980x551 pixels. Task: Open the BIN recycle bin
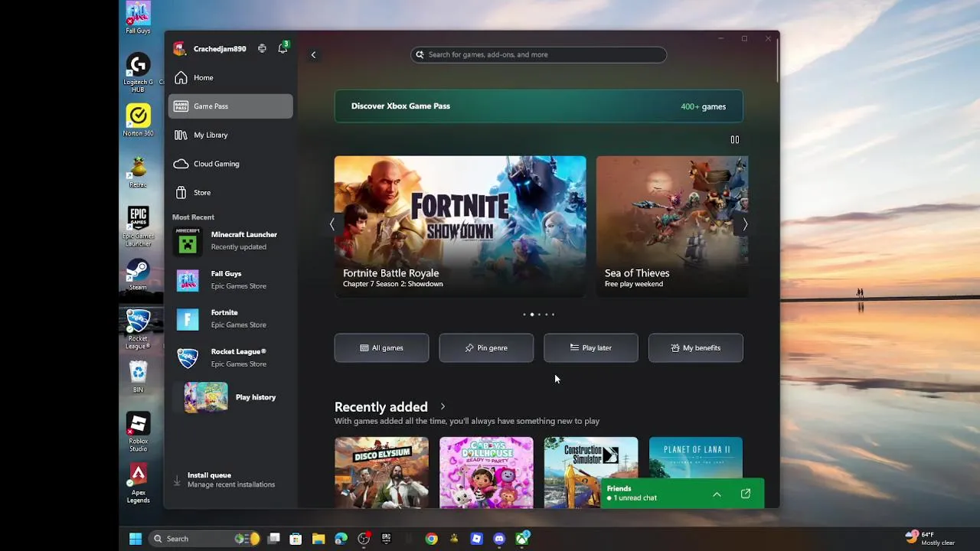click(x=138, y=377)
